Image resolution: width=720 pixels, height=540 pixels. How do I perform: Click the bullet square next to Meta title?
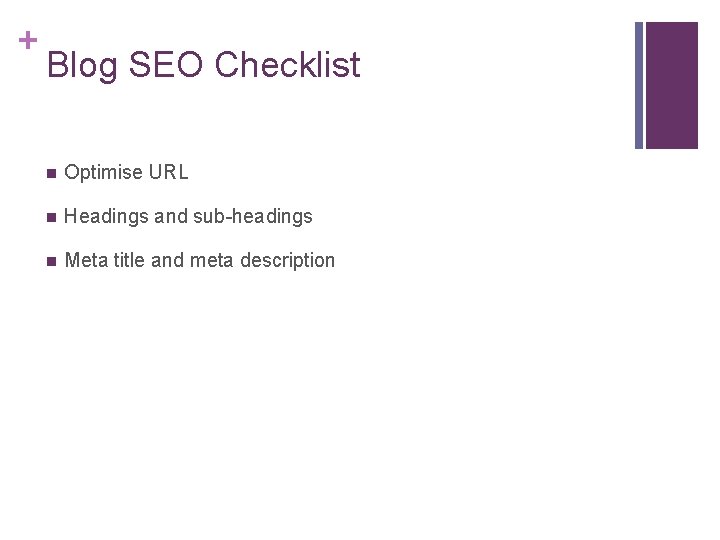coord(51,261)
